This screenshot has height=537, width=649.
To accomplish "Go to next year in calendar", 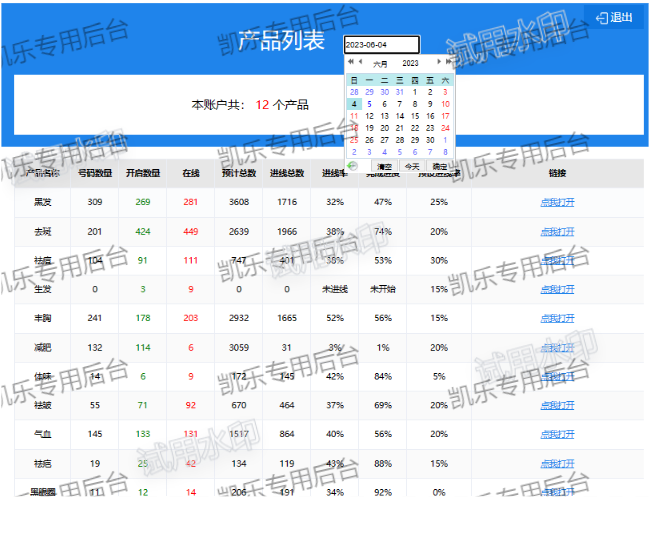I will (447, 63).
